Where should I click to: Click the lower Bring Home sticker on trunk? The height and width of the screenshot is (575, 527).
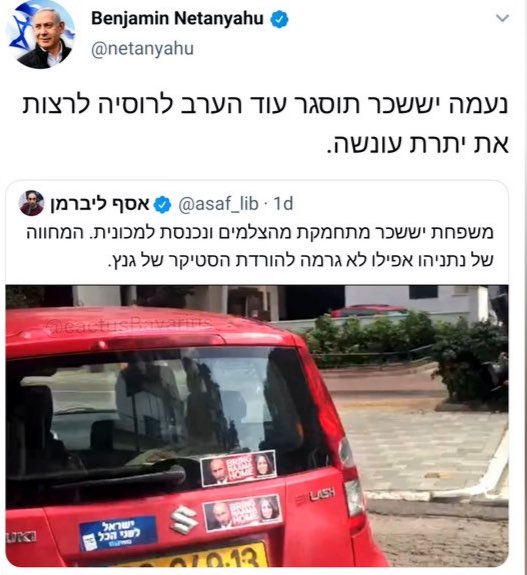tap(243, 512)
